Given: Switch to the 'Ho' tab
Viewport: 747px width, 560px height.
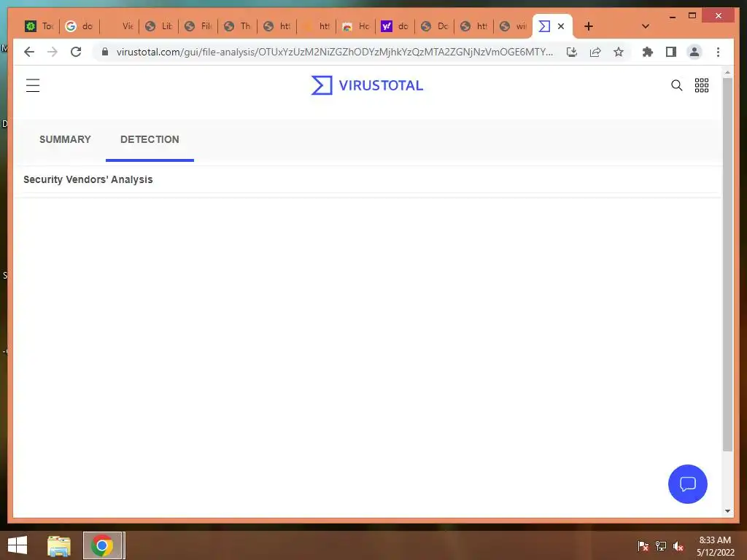Looking at the screenshot, I should [x=356, y=26].
